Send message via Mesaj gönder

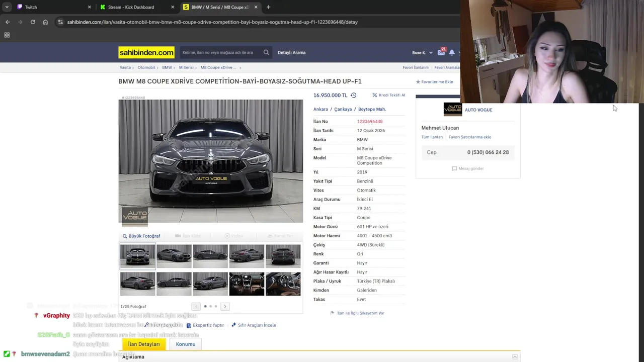click(468, 168)
